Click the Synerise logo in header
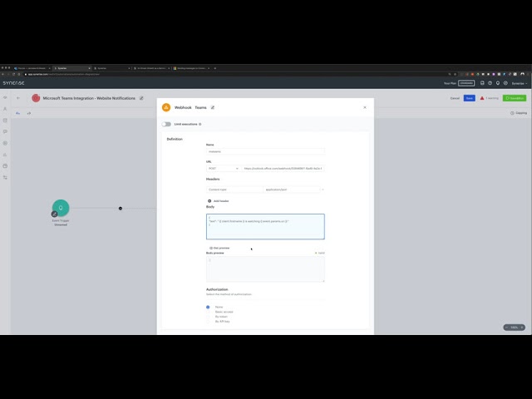 click(13, 83)
